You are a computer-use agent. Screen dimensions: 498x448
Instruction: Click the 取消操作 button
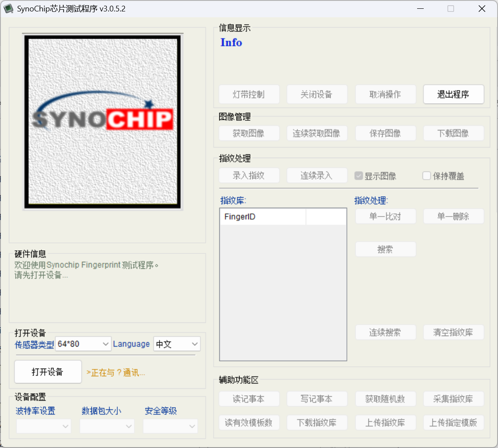click(x=385, y=94)
